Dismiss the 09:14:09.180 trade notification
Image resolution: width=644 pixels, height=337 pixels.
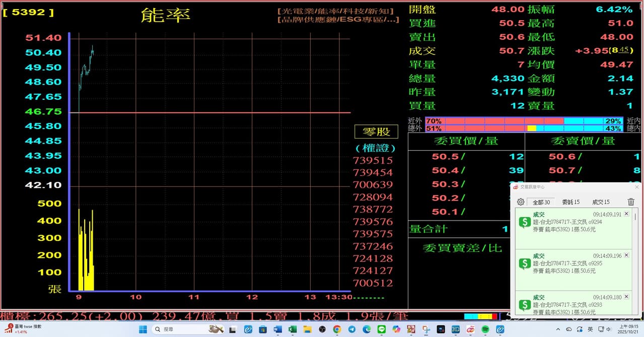click(626, 297)
